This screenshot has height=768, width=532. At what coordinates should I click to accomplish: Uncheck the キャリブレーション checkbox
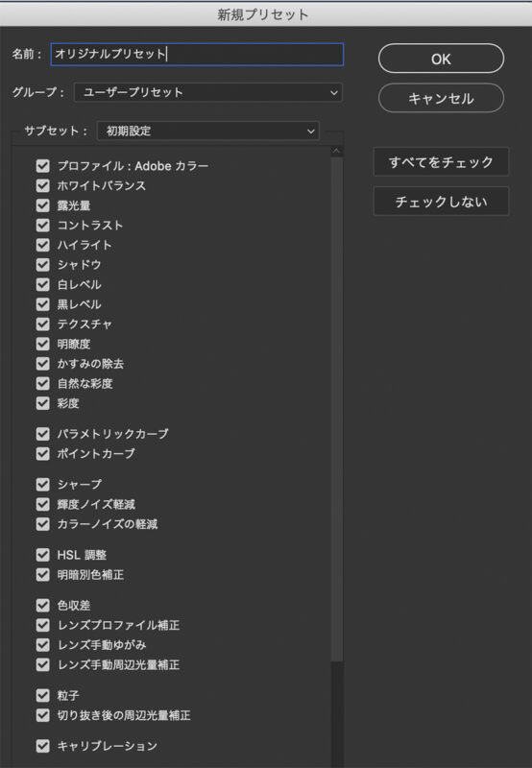coord(43,746)
